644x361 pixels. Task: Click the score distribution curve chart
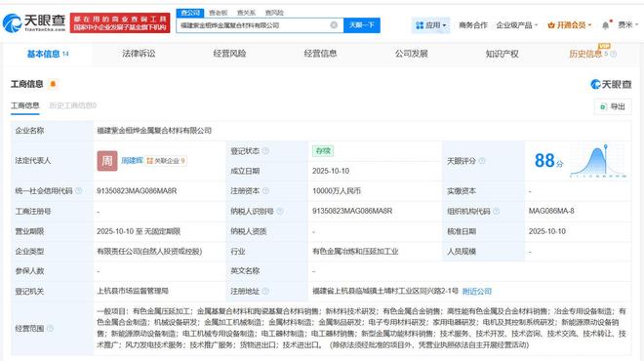(598, 161)
